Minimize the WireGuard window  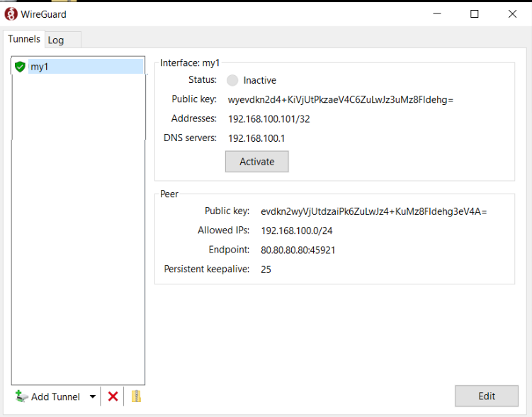[x=437, y=14]
